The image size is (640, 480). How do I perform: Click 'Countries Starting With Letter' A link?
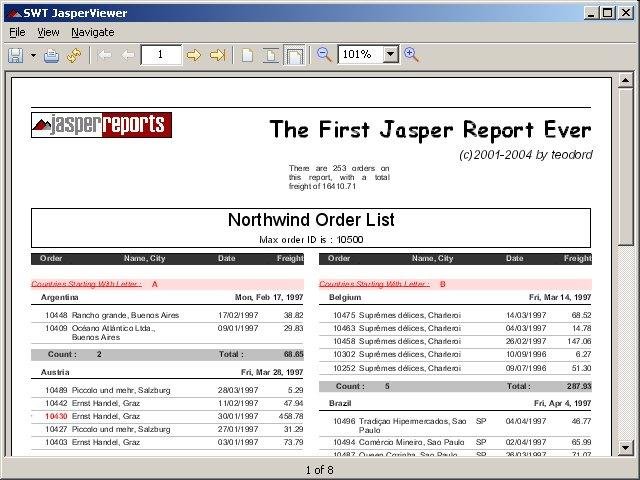[x=87, y=284]
